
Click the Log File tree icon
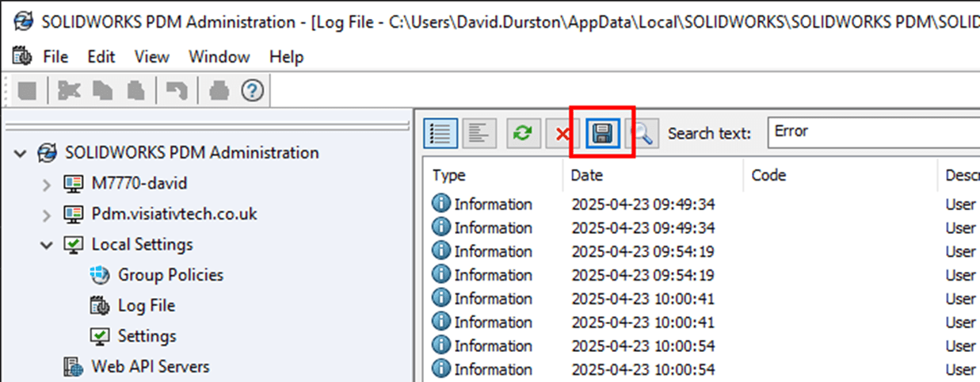[100, 306]
